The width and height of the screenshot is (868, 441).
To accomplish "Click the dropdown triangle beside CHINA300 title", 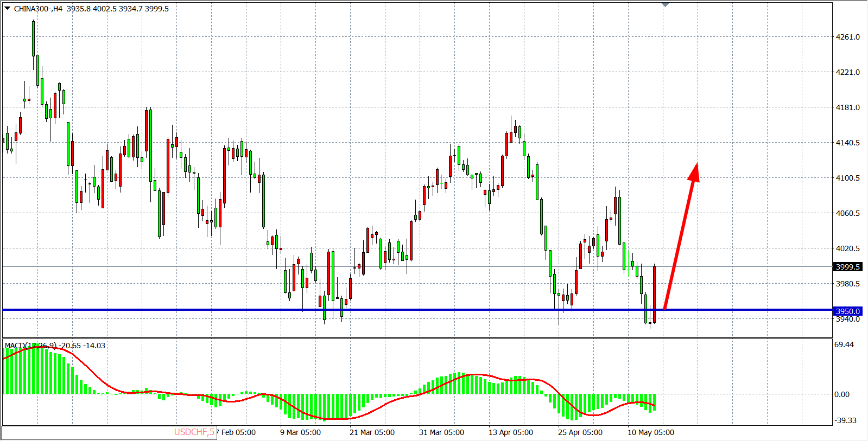I will pyautogui.click(x=7, y=8).
